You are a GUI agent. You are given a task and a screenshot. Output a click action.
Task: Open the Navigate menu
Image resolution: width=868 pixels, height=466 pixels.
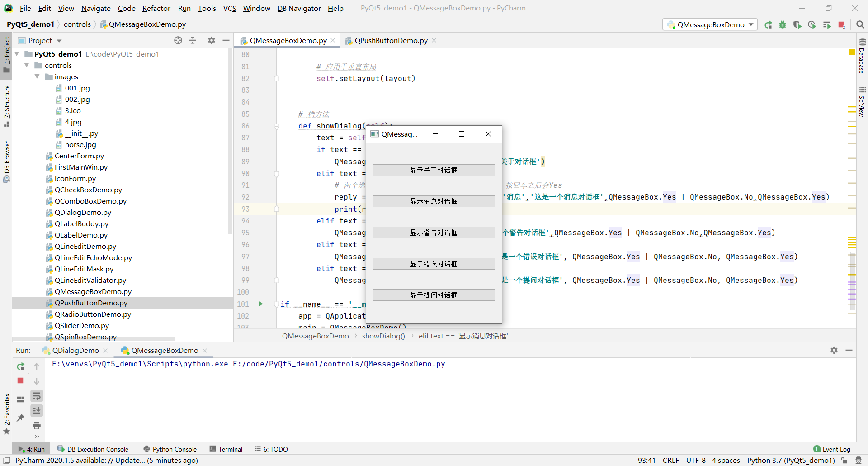pos(96,8)
